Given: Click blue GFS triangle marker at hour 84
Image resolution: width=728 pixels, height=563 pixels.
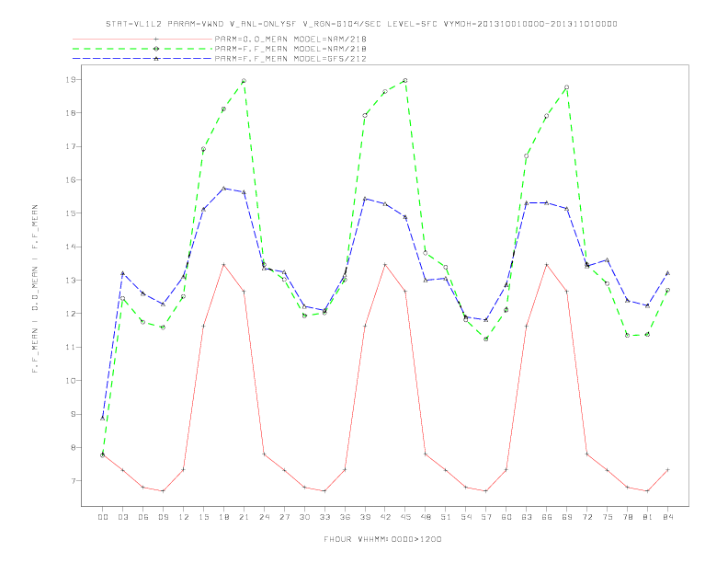Looking at the screenshot, I should click(x=667, y=273).
